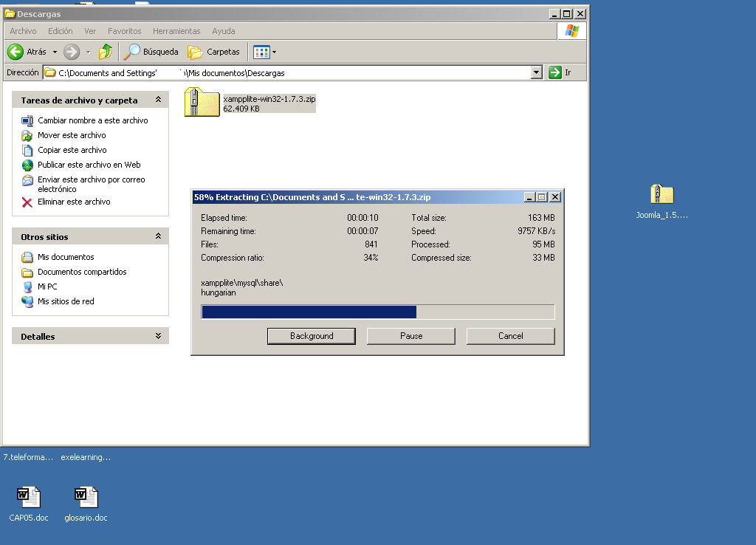The width and height of the screenshot is (756, 545).
Task: Select the CAP05.doc desktop icon
Action: pyautogui.click(x=29, y=497)
